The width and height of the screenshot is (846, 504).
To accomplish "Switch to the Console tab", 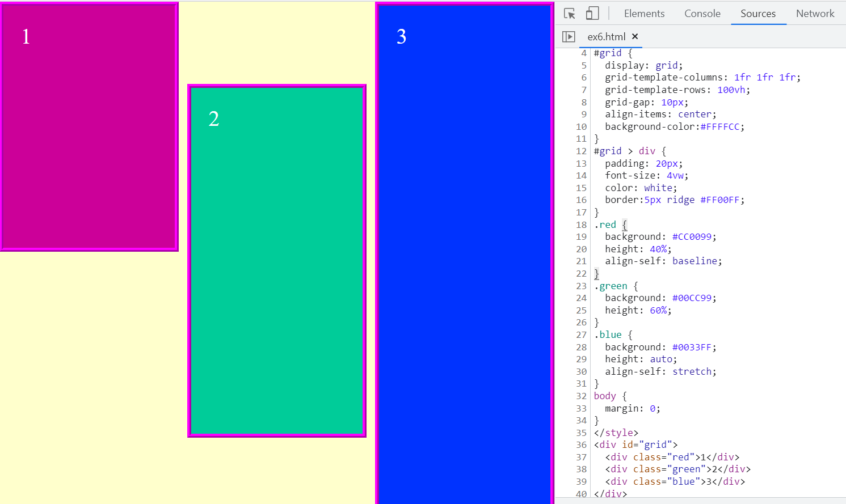I will tap(702, 14).
